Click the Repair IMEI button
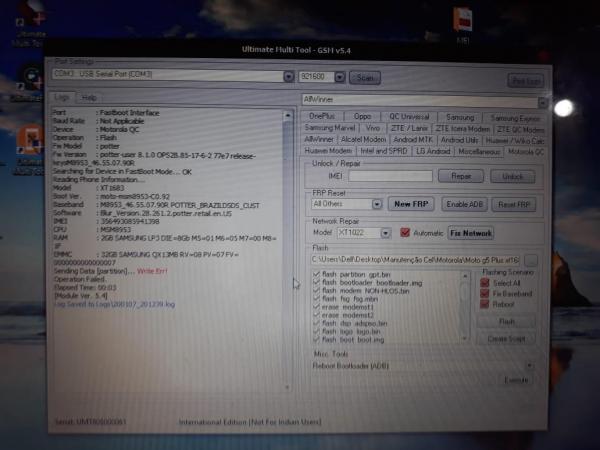600x450 pixels. click(x=461, y=176)
